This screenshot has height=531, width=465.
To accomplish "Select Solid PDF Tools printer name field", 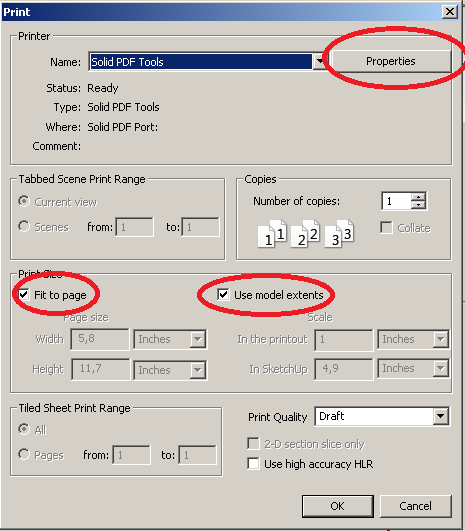I will pos(200,62).
